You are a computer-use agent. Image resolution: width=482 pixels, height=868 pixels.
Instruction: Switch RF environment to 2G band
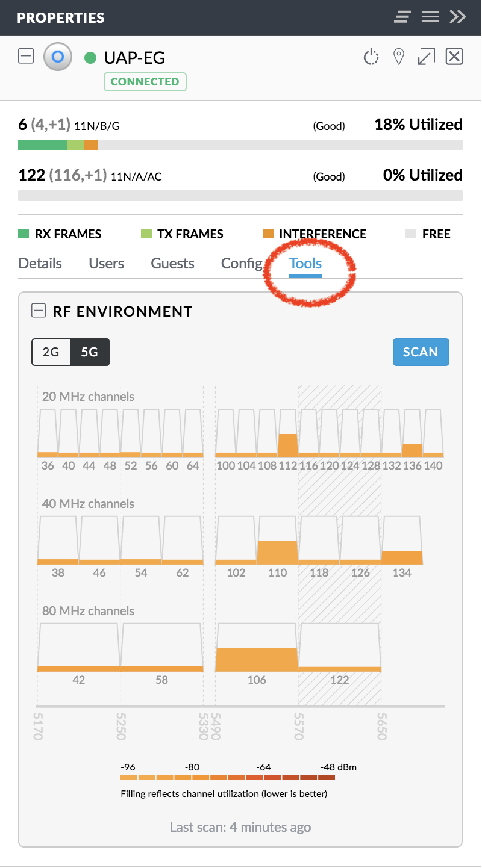tap(51, 352)
